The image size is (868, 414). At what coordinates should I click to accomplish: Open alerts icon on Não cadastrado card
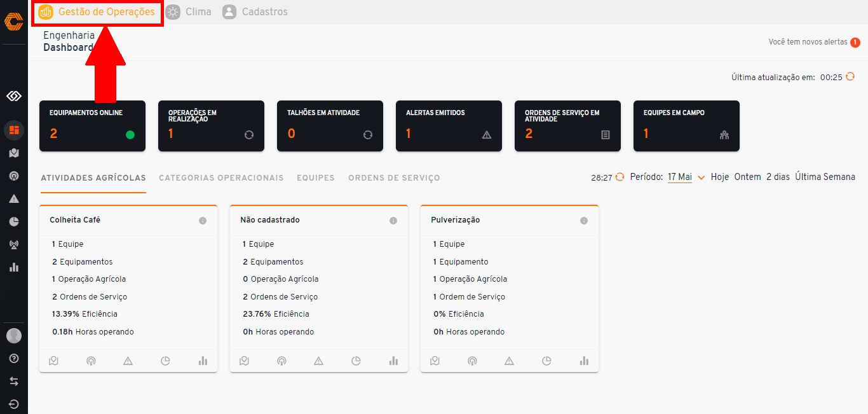(318, 361)
